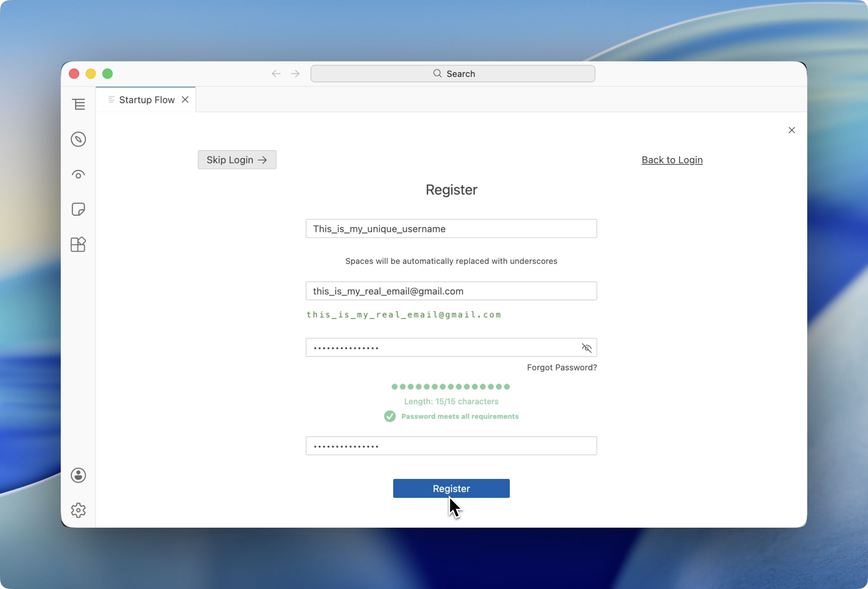Click the eye-shaped focus icon in sidebar
Viewport: 868px width, 589px height.
tap(78, 174)
